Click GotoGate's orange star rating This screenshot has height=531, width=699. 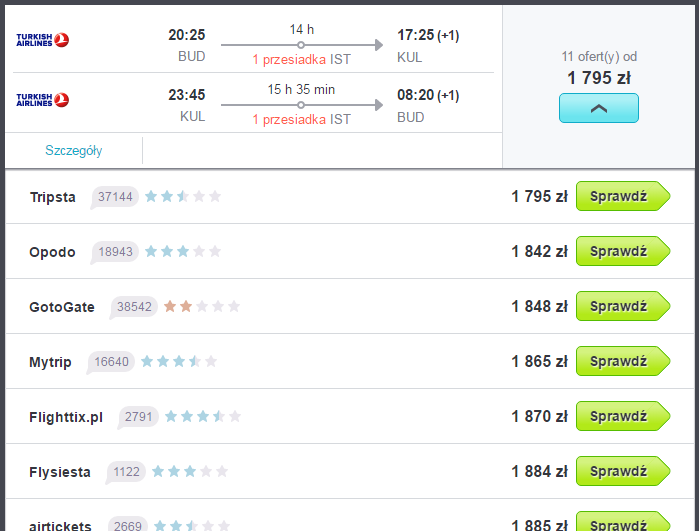click(x=202, y=306)
